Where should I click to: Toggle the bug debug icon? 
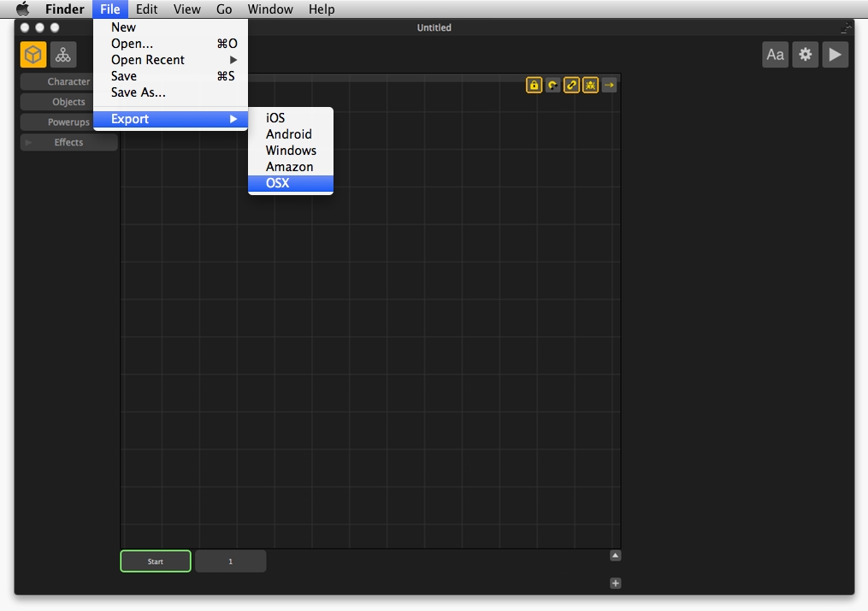590,85
